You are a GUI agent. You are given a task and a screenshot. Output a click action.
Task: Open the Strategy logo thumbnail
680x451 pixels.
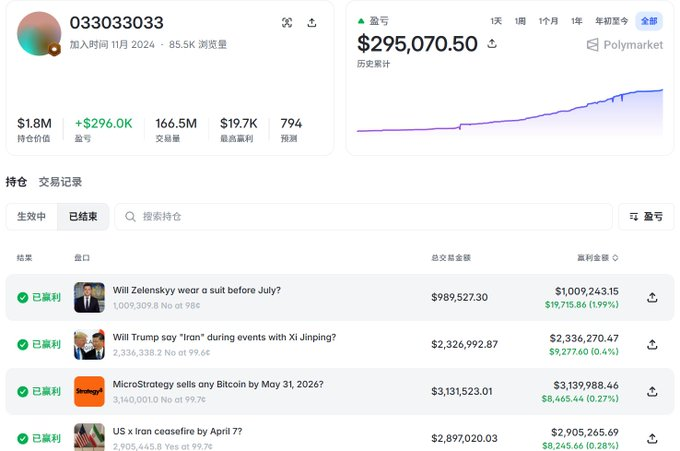click(x=89, y=392)
